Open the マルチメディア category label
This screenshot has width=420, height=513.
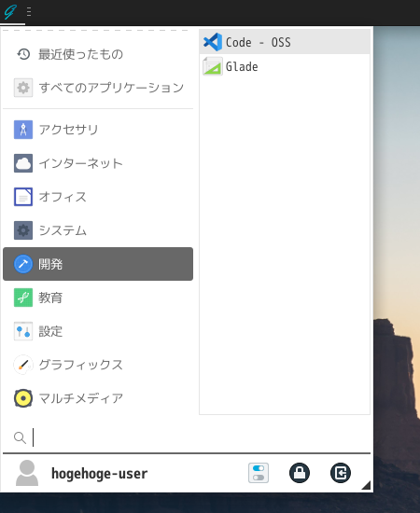pyautogui.click(x=81, y=398)
